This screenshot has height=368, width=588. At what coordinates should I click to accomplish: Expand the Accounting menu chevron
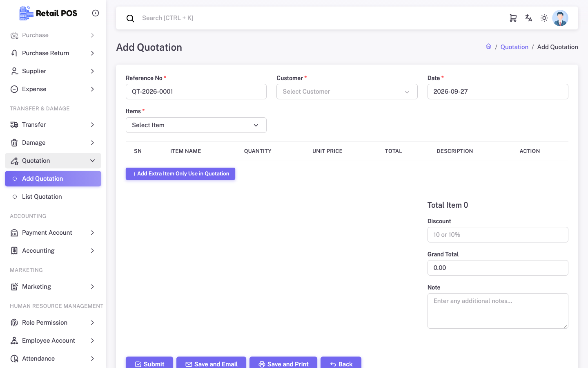click(x=93, y=251)
